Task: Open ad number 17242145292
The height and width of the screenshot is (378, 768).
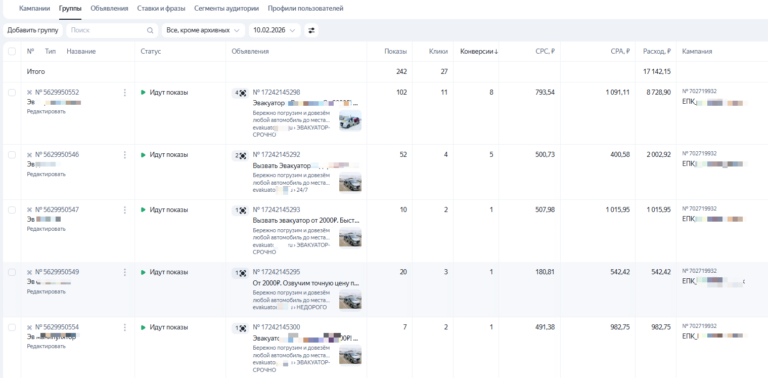Action: coord(276,155)
